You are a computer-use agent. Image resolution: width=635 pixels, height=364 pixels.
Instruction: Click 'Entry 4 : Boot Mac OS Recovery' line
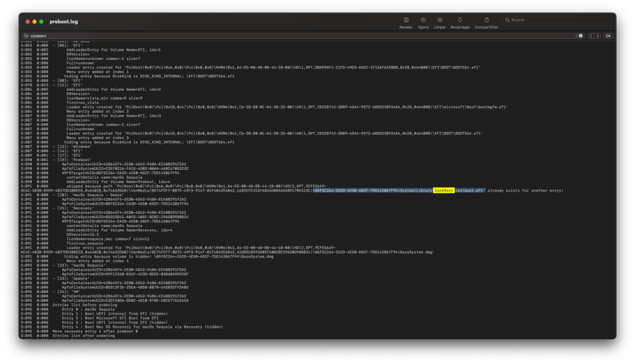142,327
